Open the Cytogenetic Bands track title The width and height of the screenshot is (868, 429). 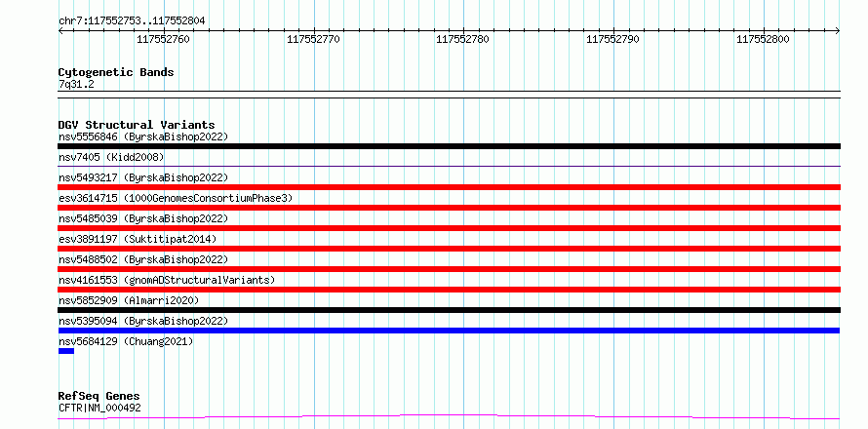pos(116,72)
